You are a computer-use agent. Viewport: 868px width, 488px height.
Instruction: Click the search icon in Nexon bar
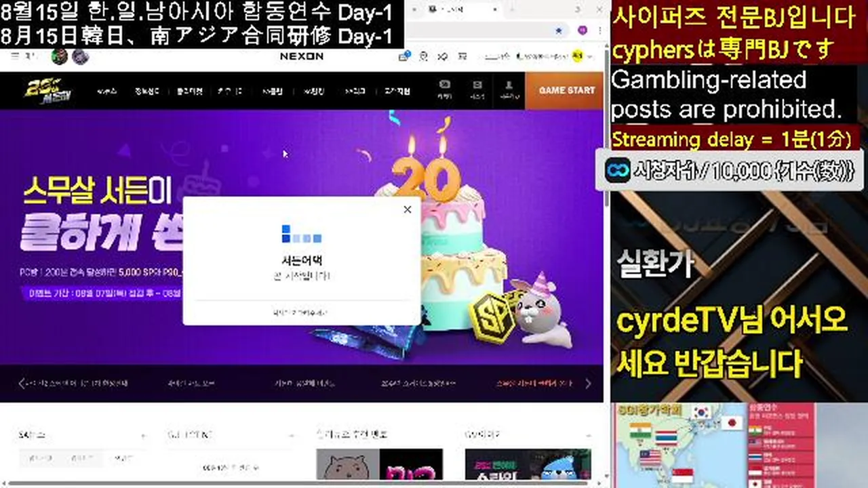click(423, 57)
